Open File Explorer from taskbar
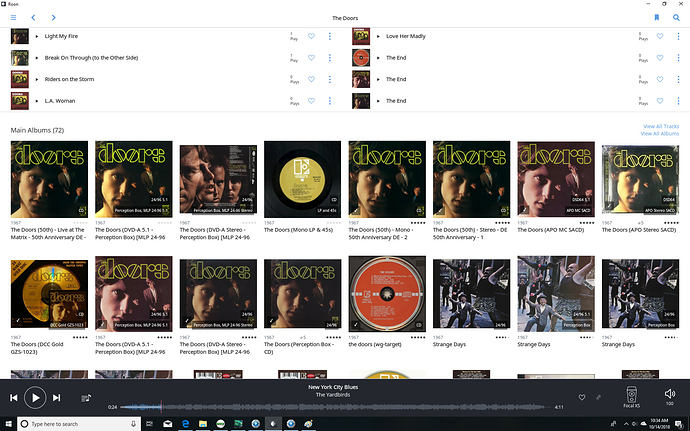690x431 pixels. [203, 424]
